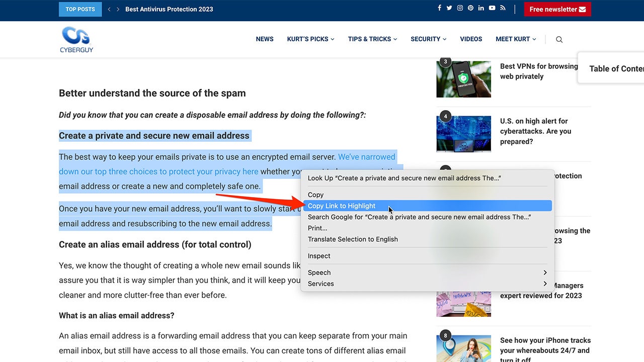644x362 pixels.
Task: Select Copy Link to Highlight
Action: coord(428,206)
